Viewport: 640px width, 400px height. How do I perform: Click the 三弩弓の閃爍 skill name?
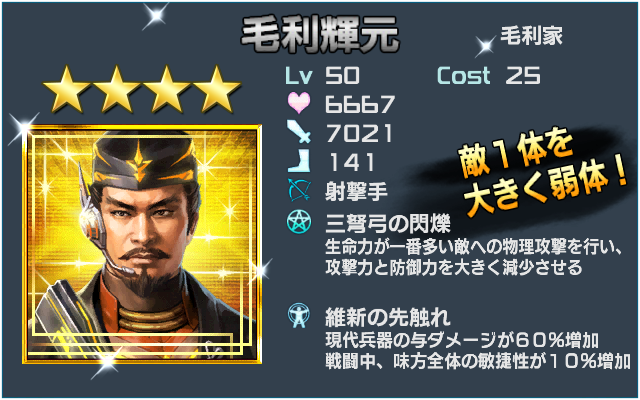(388, 223)
